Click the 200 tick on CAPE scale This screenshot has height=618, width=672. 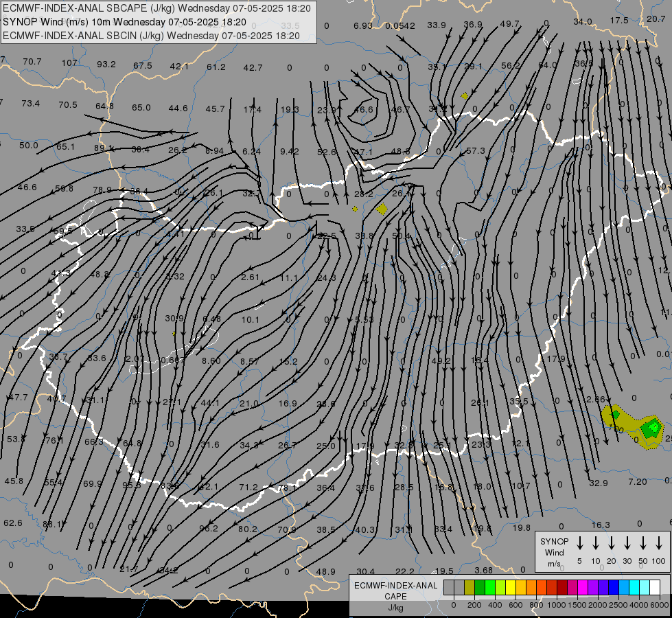pos(474,605)
